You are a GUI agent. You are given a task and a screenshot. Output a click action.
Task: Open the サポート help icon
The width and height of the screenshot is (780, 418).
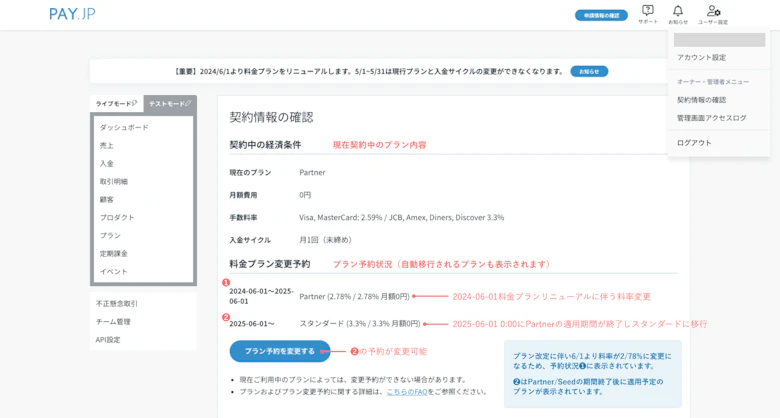(x=648, y=13)
